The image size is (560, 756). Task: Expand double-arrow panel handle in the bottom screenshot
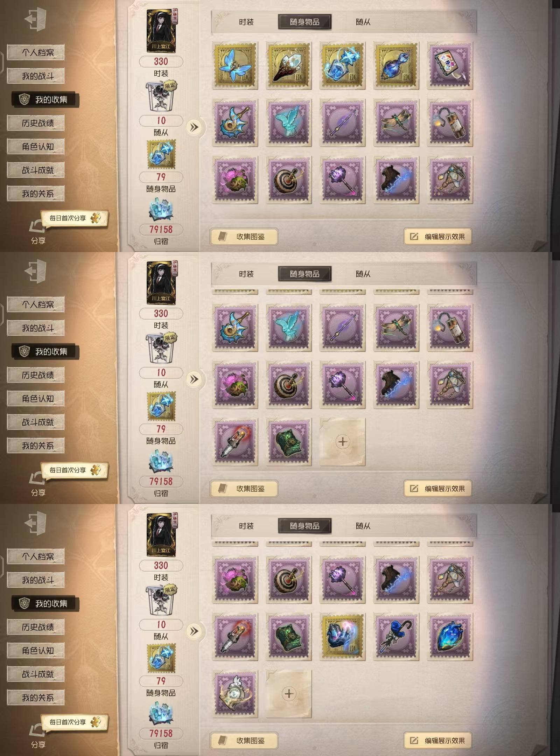coord(194,631)
